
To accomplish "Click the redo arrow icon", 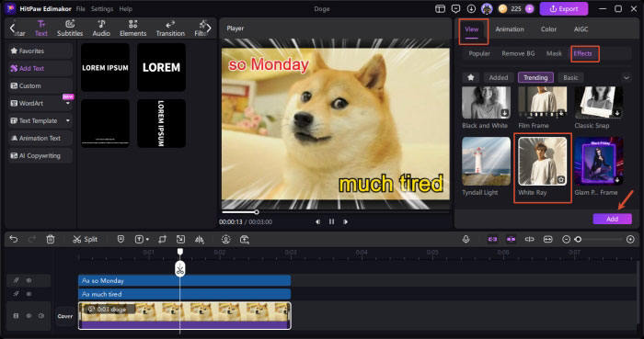I will pos(32,239).
